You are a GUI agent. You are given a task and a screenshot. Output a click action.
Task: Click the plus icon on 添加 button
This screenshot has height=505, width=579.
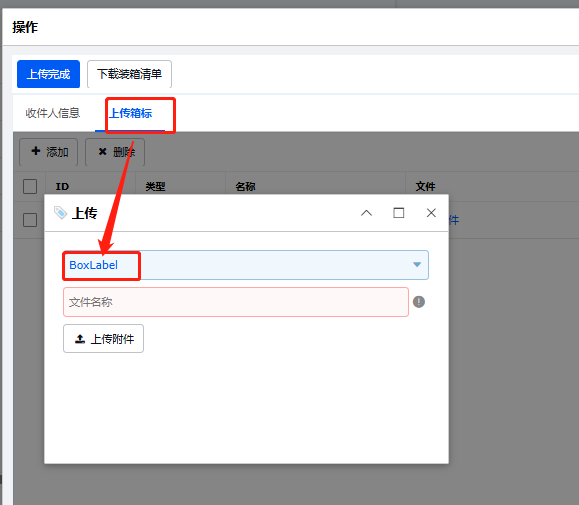tap(35, 151)
